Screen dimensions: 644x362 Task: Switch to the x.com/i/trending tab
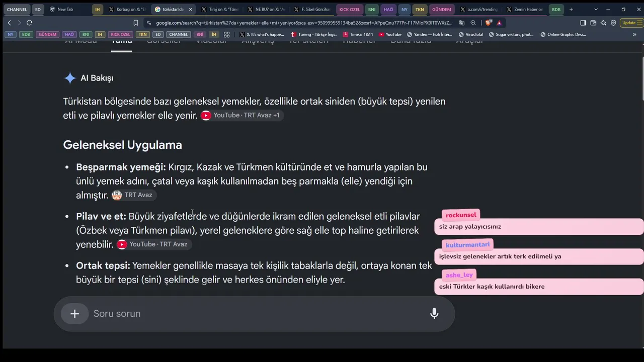(478, 10)
